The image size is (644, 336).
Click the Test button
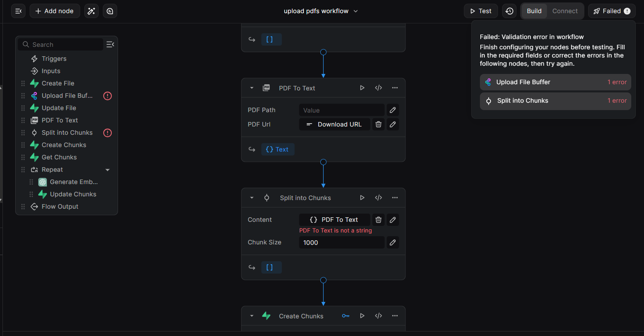click(480, 11)
